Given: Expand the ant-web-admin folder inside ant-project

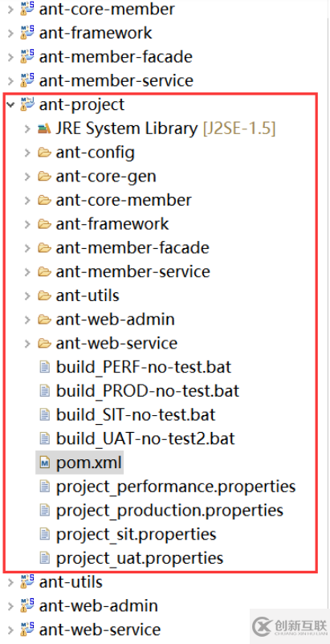Looking at the screenshot, I should pyautogui.click(x=27, y=320).
